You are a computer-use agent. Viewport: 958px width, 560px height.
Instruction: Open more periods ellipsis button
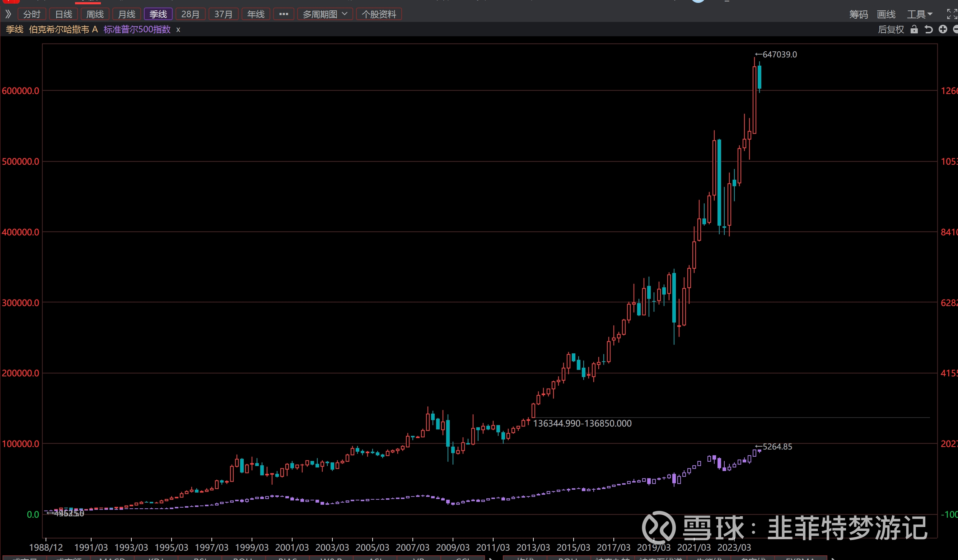(x=284, y=14)
